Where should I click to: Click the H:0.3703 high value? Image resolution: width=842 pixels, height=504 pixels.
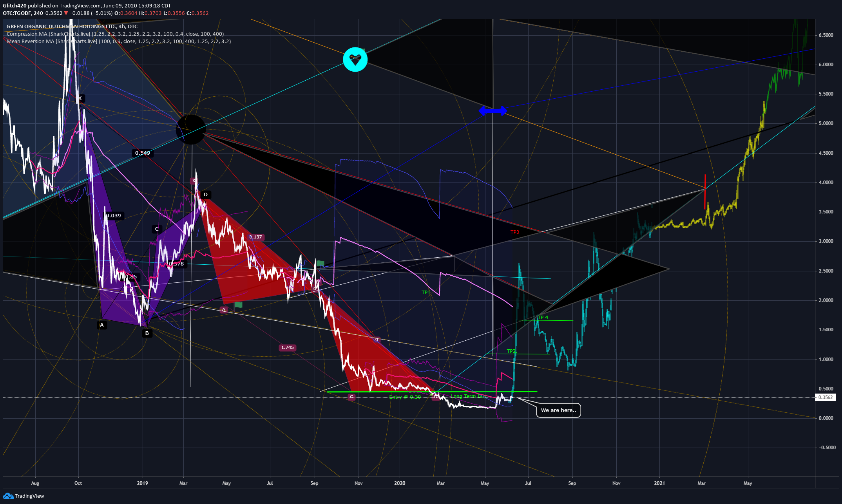150,13
